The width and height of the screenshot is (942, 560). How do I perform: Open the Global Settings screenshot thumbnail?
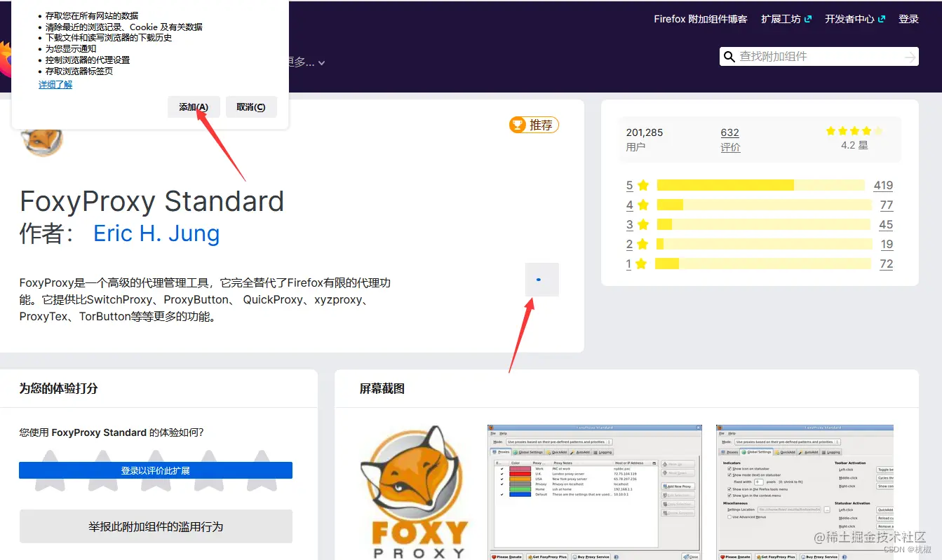coord(805,491)
